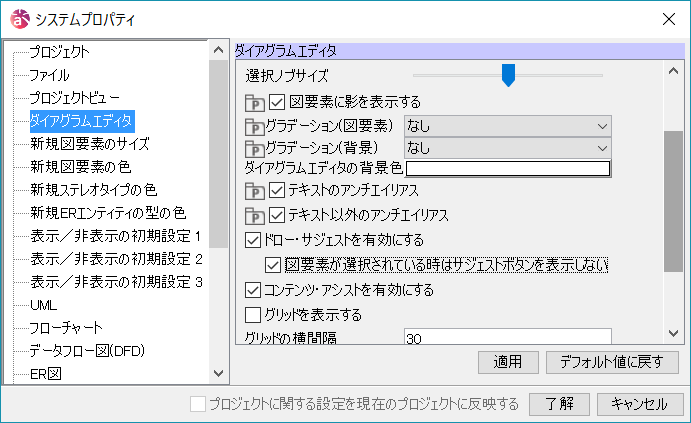Click the 適用 button
The height and width of the screenshot is (423, 691).
pyautogui.click(x=508, y=362)
